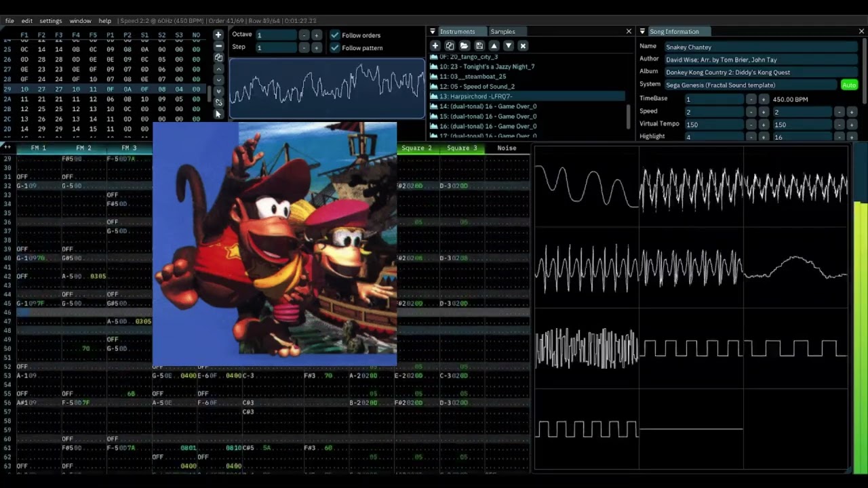The width and height of the screenshot is (868, 488).
Task: Click the Square 3 channel header
Action: 462,148
